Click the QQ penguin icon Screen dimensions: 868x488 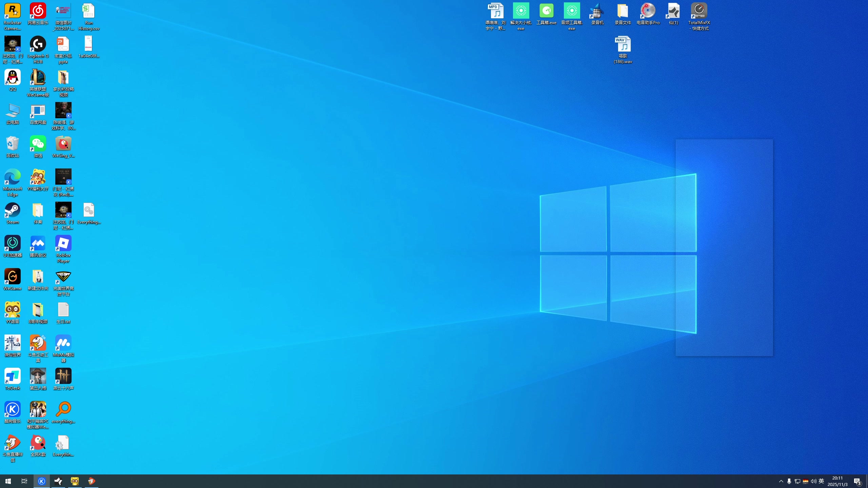pyautogui.click(x=13, y=78)
